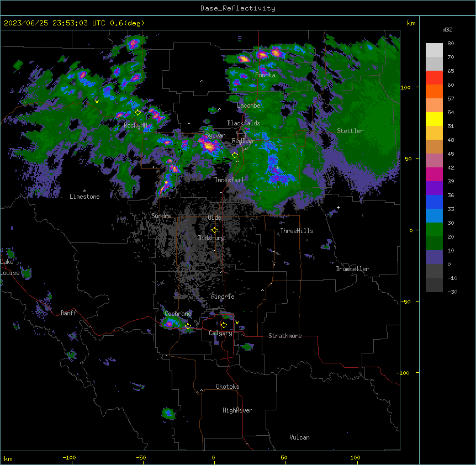Click the 65 value in dBZ legend
Image resolution: width=476 pixels, height=465 pixels.
pyautogui.click(x=451, y=71)
